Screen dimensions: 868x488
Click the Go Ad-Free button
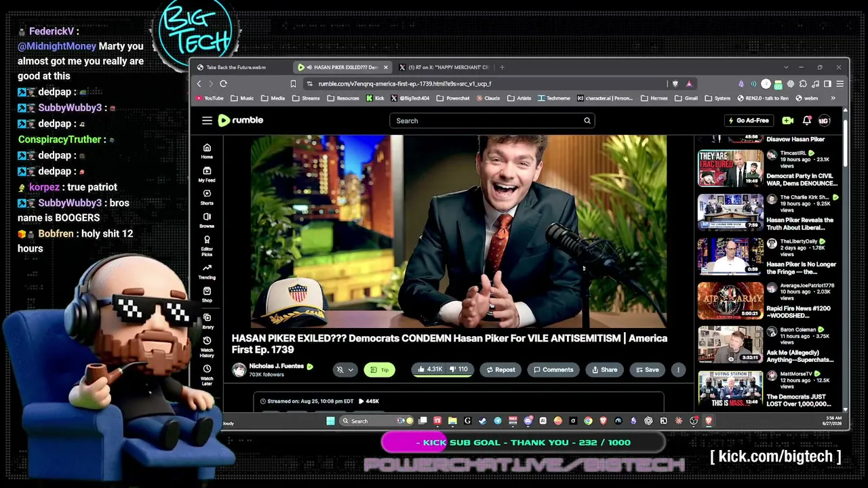749,121
